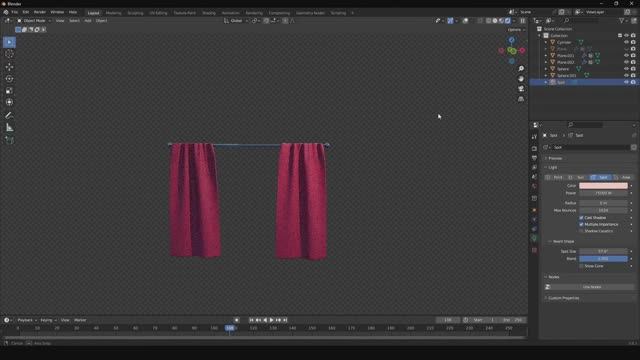Open the Object Mode dropdown
This screenshot has width=640, height=360.
(34, 21)
